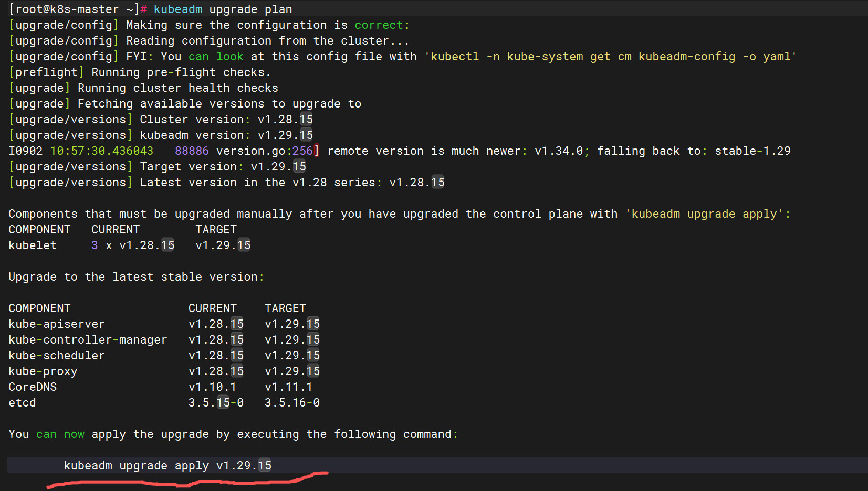Click 'version.go:256' source reference

pos(265,151)
